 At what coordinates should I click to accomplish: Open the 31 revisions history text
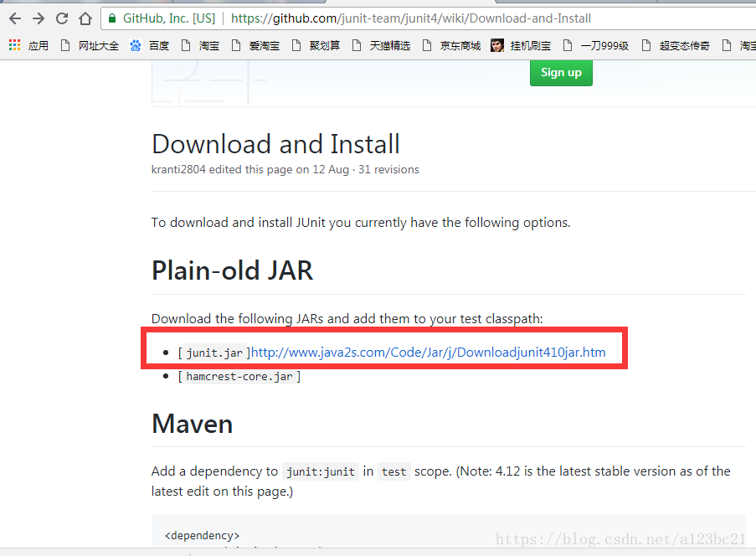coord(388,170)
